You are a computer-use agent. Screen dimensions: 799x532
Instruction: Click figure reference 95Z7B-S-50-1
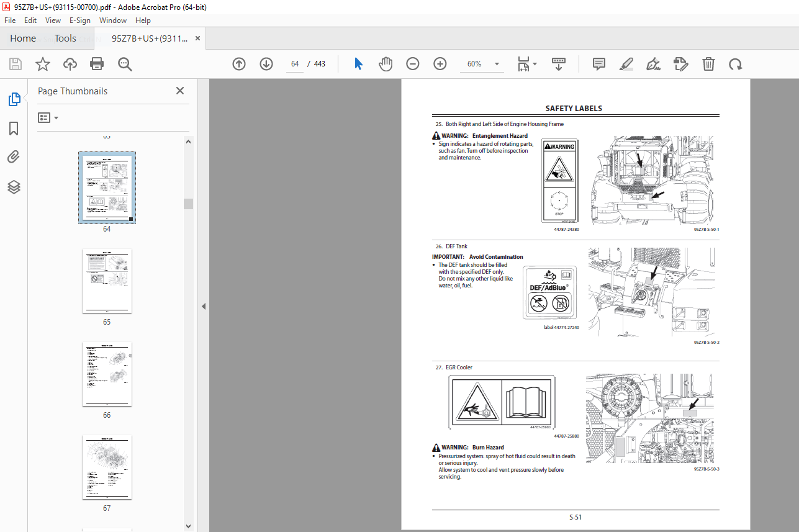tap(706, 230)
